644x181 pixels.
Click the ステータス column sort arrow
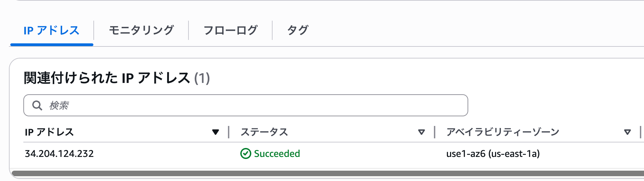pos(421,132)
